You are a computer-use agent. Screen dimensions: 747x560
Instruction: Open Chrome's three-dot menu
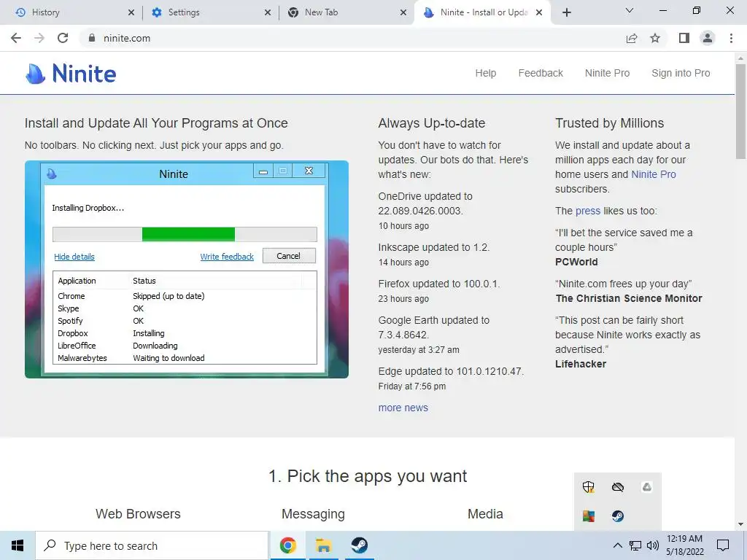pyautogui.click(x=731, y=38)
